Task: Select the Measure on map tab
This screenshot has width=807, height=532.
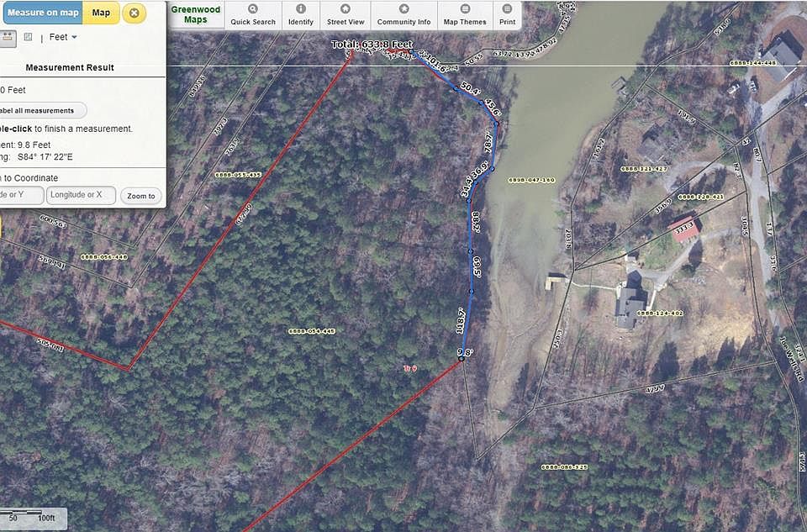Action: click(x=43, y=13)
